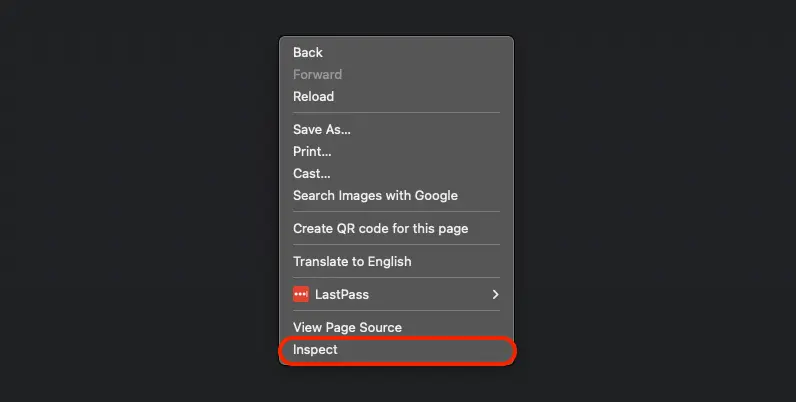Expand the LastPass submenu arrow
Screen dimensions: 796x402
[495, 294]
